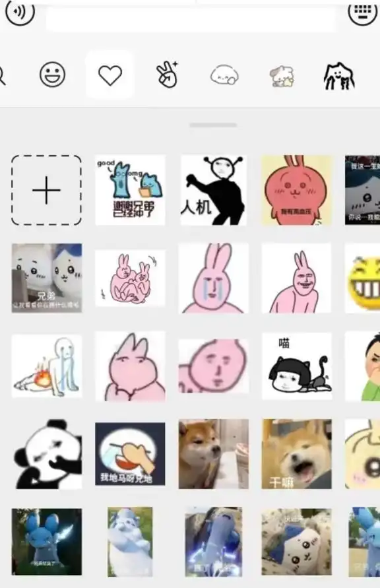Send the red bunny sticker
The width and height of the screenshot is (380, 588).
tap(296, 190)
